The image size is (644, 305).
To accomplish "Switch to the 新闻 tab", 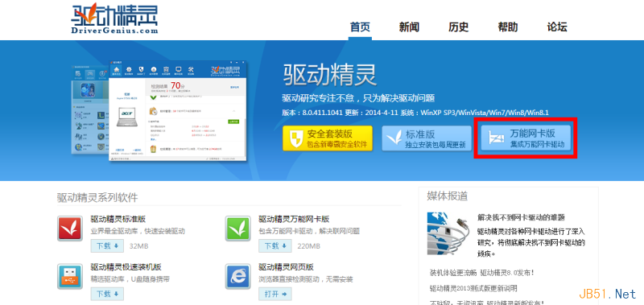I will tap(409, 27).
